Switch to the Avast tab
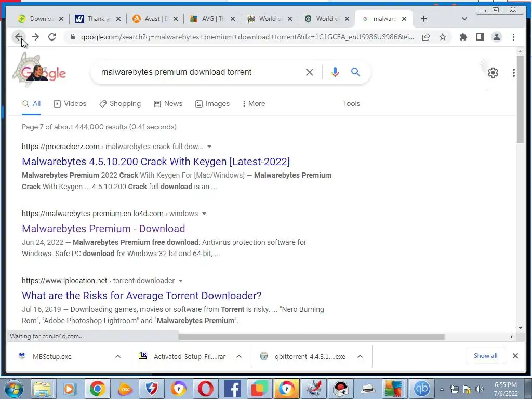532x399 pixels. coord(155,19)
